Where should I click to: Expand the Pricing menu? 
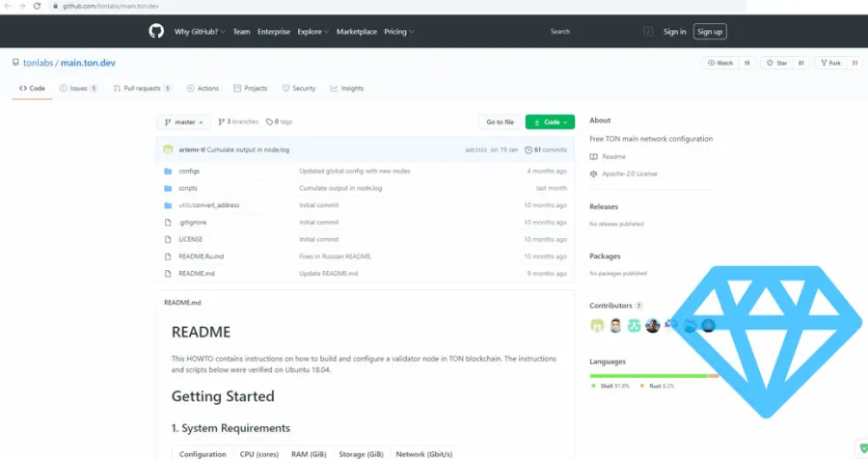click(x=399, y=32)
